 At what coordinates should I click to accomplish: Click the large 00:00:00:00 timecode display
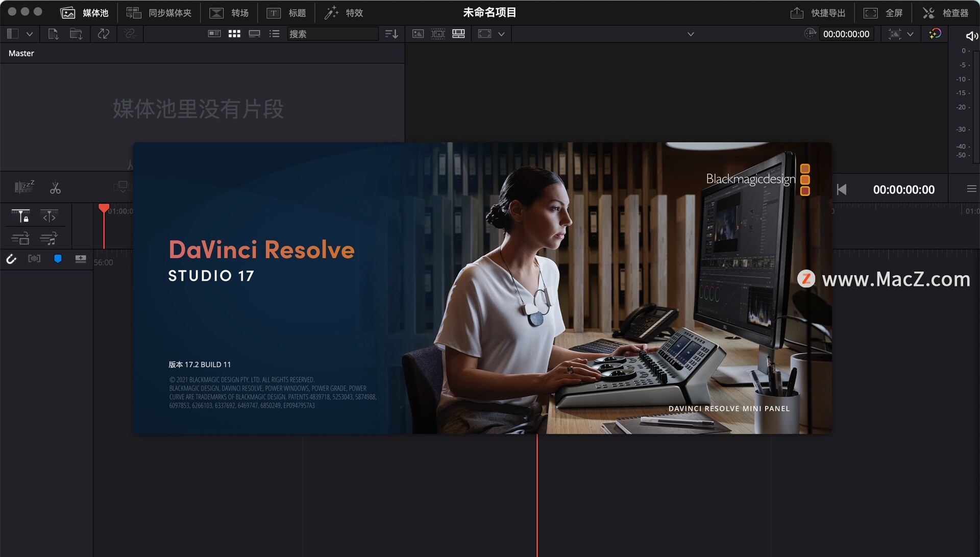pyautogui.click(x=903, y=190)
